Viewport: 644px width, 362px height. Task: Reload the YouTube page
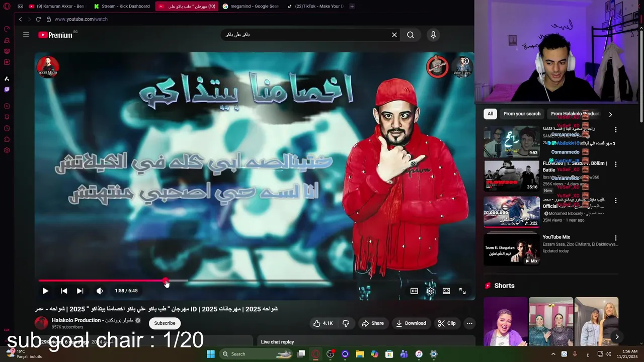pos(38,19)
